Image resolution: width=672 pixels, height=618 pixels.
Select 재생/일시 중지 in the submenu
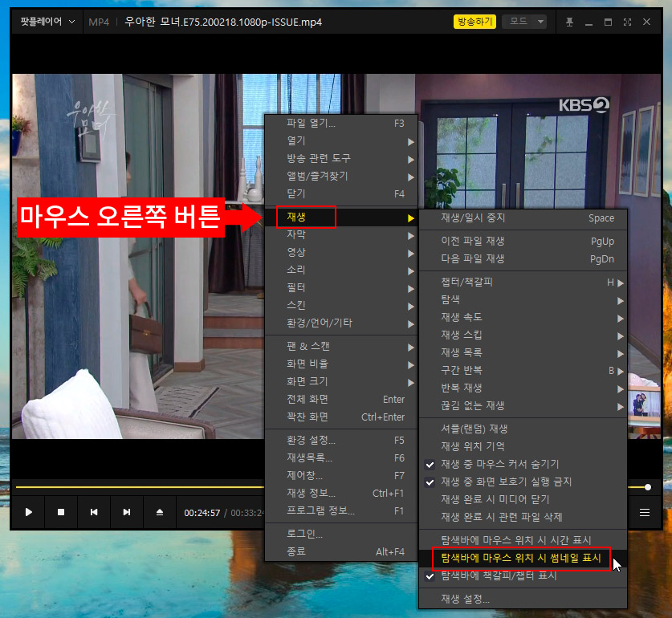523,218
